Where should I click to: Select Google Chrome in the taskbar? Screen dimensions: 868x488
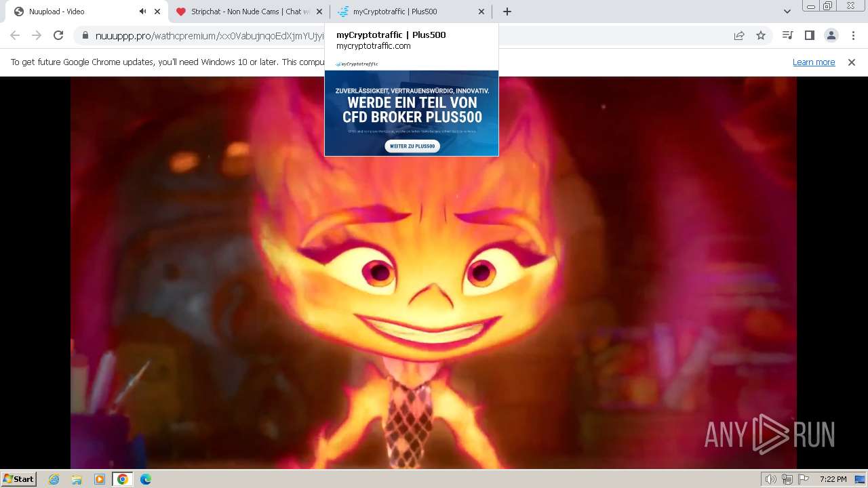point(122,479)
